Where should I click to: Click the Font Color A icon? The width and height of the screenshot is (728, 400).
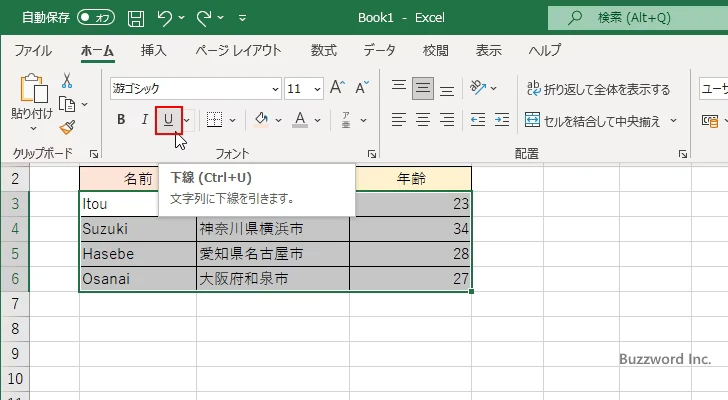(300, 120)
